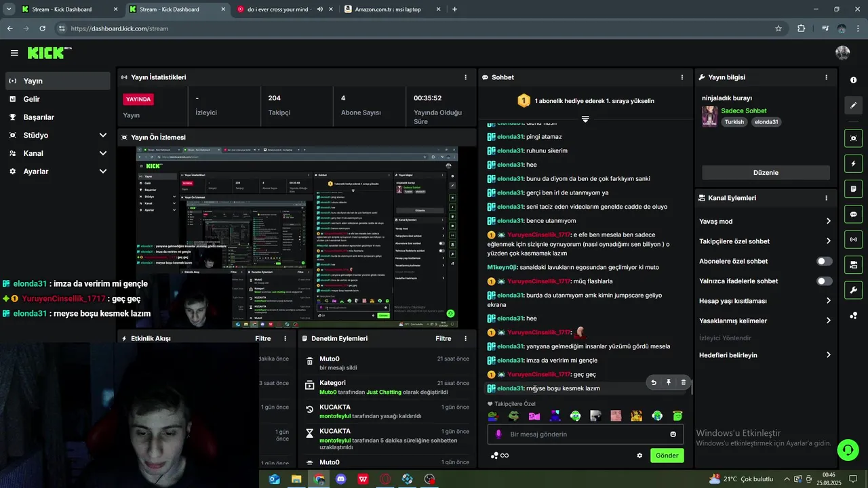Open Filtre in the Etkinlik Akışı panel
Screen dimensions: 868x488
click(262, 338)
